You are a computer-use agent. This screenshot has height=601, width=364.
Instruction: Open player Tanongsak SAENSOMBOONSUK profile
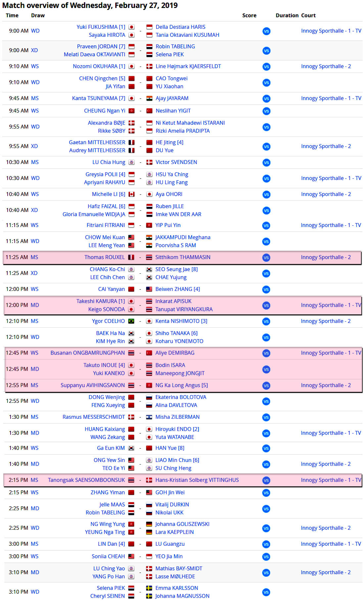[86, 480]
